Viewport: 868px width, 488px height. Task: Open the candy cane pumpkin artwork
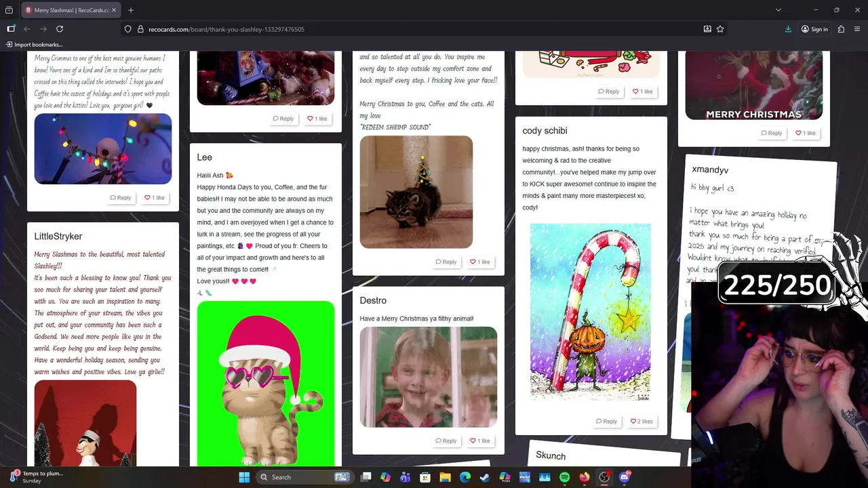point(591,312)
